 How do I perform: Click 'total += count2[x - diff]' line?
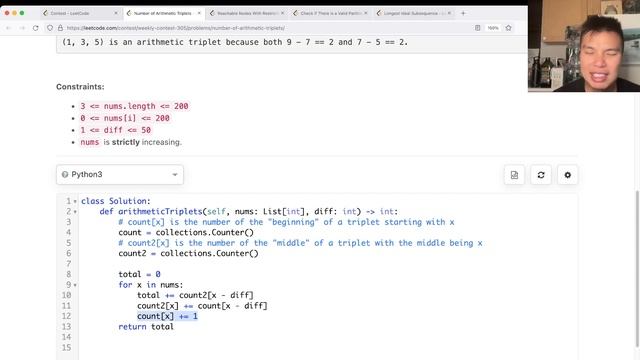pyautogui.click(x=195, y=295)
